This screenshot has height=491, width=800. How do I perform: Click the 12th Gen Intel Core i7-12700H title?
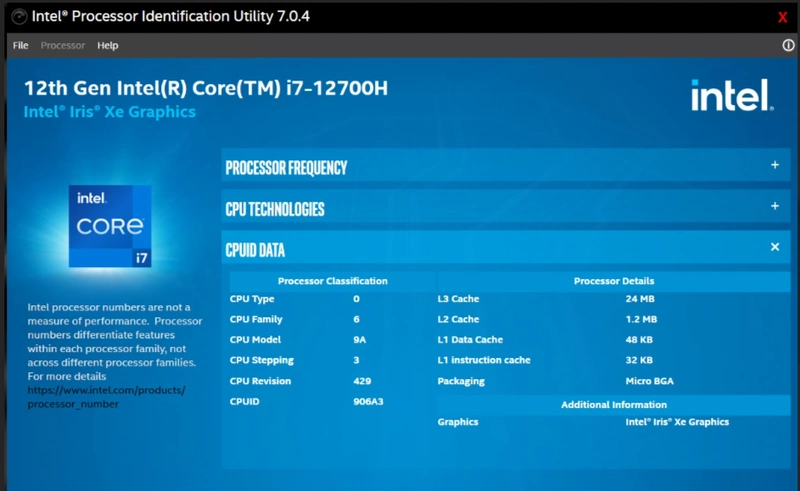(206, 88)
